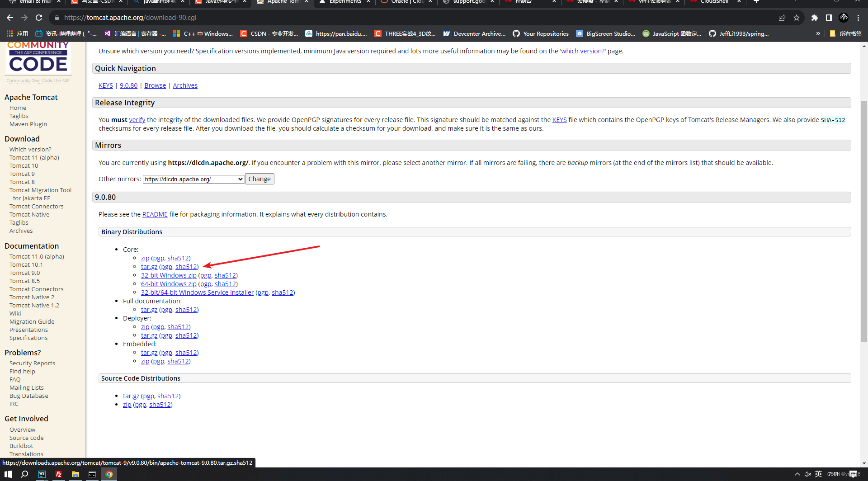Viewport: 868px width, 481px height.
Task: Open FileZilla from the taskbar
Action: (59, 474)
